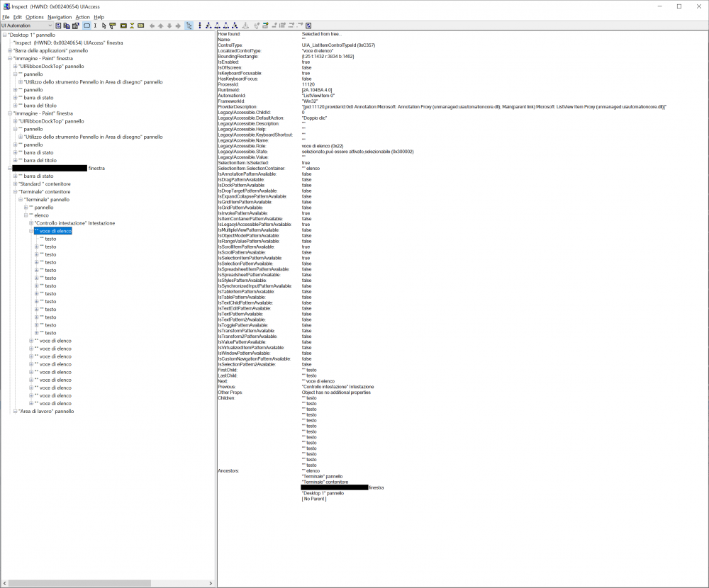The width and height of the screenshot is (709, 588).
Task: Select the elenco tree item under Terminale
Action: coord(39,215)
